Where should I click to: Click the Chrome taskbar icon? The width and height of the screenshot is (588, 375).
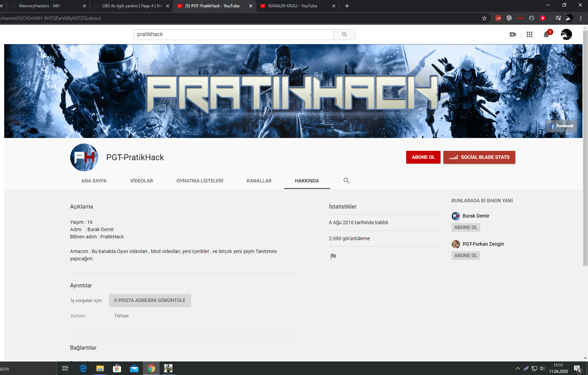pos(151,368)
